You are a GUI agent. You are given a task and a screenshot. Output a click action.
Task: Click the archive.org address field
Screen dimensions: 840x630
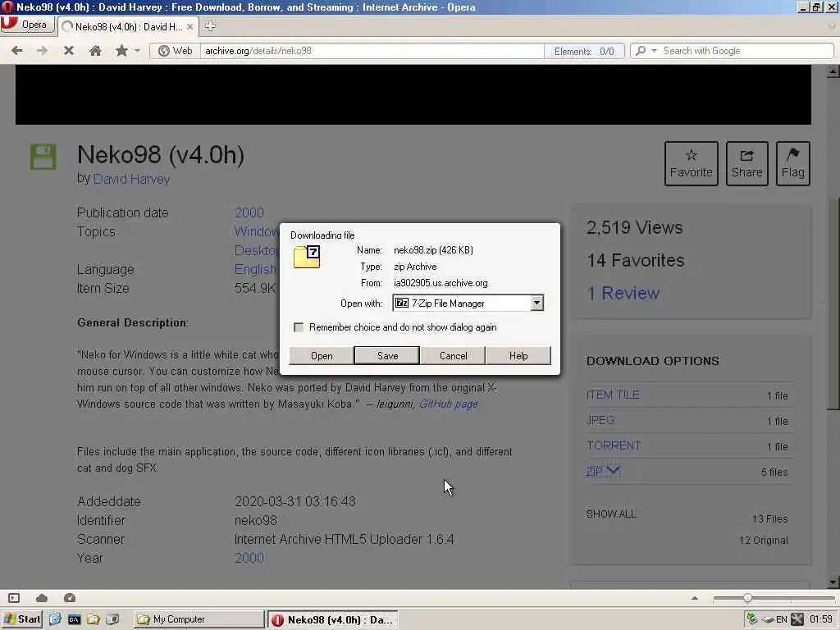372,51
